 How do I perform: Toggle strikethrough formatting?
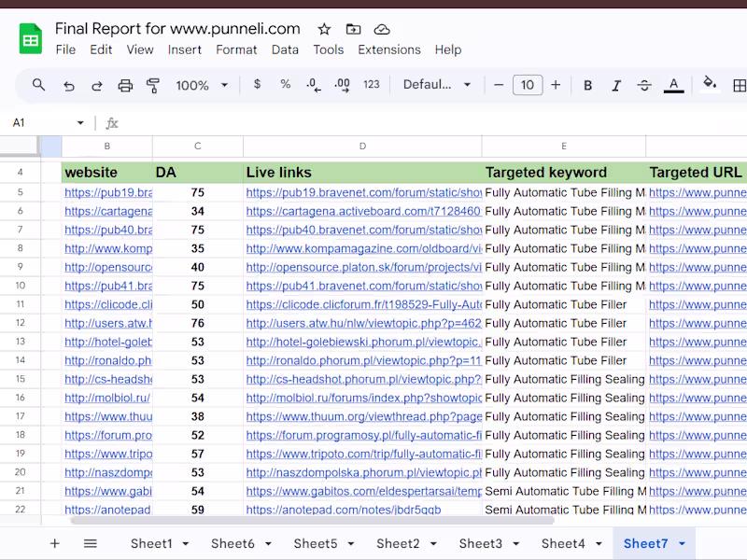pyautogui.click(x=644, y=85)
